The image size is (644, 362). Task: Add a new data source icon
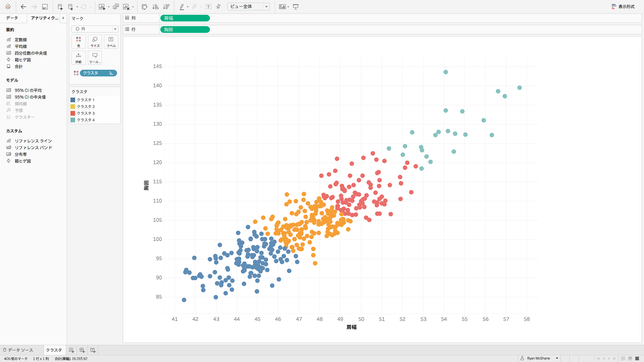pyautogui.click(x=60, y=7)
